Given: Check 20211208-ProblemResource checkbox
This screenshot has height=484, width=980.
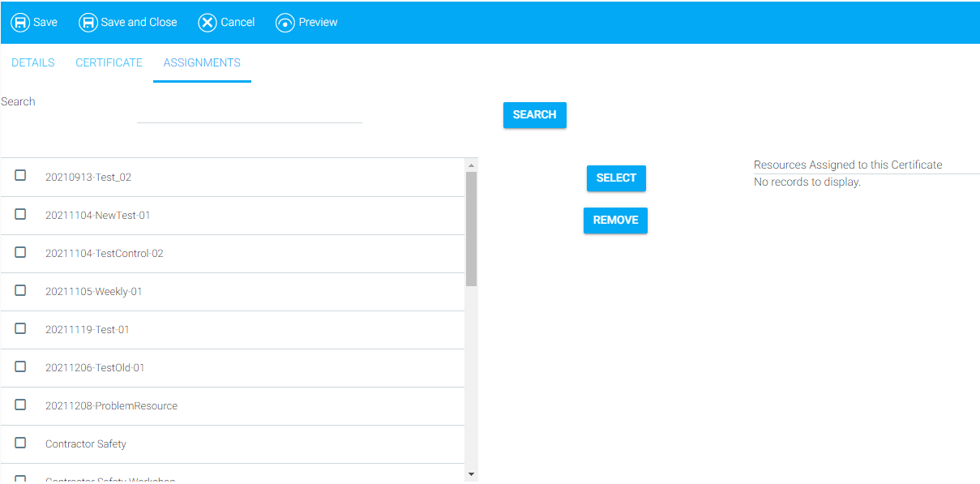Looking at the screenshot, I should 20,405.
